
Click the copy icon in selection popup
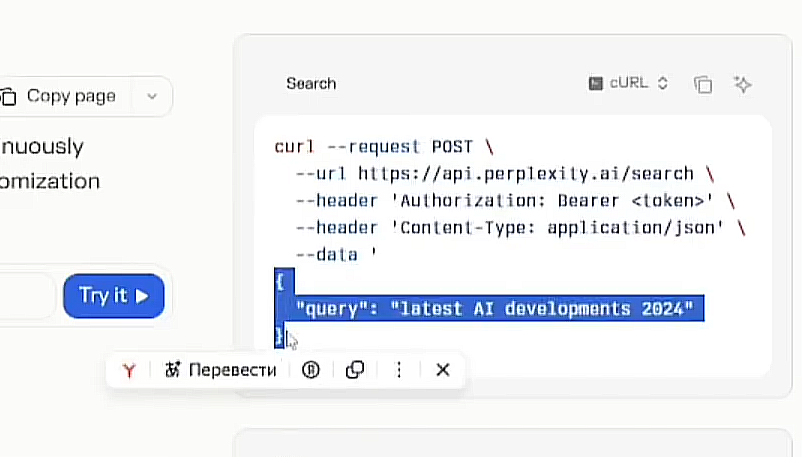point(354,370)
